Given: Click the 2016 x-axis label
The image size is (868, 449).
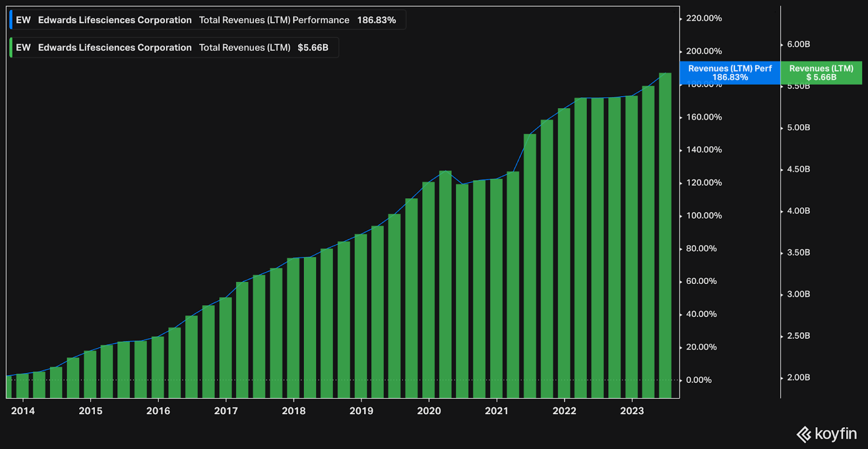Looking at the screenshot, I should coord(158,411).
